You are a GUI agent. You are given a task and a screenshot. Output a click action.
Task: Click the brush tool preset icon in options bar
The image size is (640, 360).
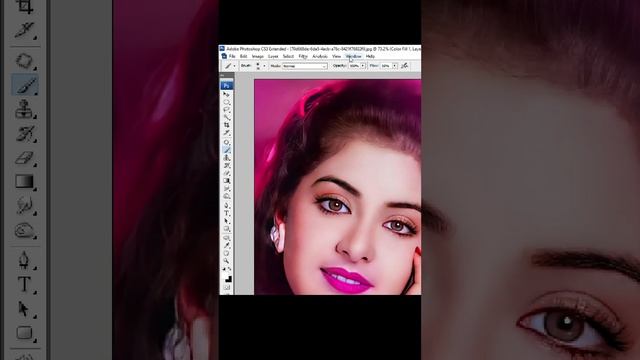[x=228, y=66]
